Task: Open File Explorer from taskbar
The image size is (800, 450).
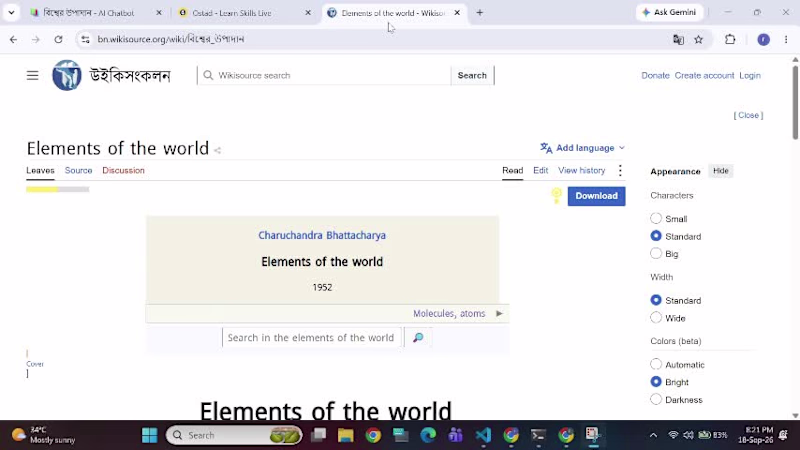Action: (x=345, y=435)
